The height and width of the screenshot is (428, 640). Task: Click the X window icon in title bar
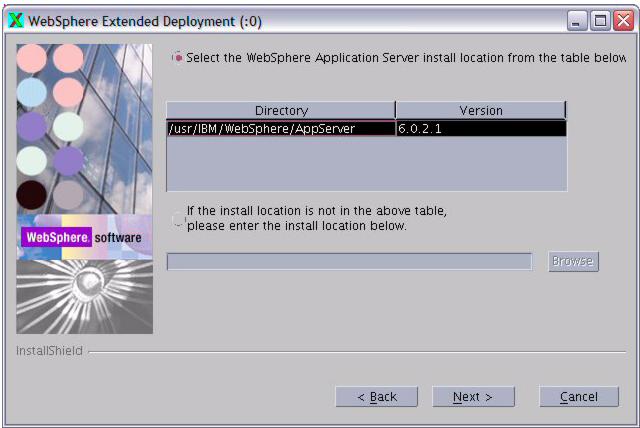tap(16, 20)
